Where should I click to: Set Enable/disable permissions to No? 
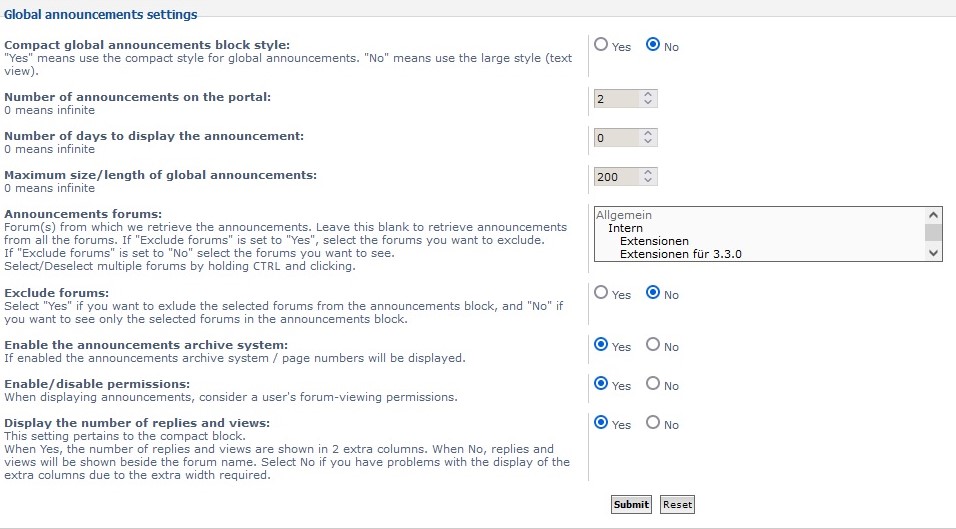pyautogui.click(x=653, y=384)
